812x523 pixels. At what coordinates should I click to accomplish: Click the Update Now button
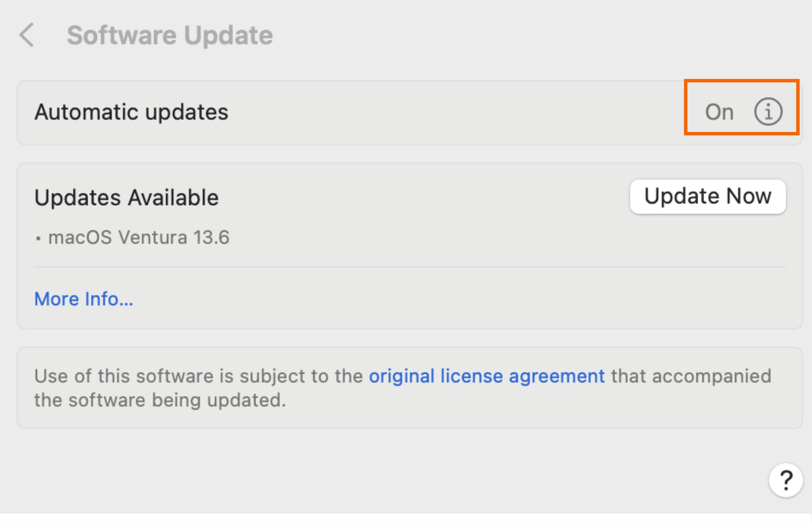(708, 196)
